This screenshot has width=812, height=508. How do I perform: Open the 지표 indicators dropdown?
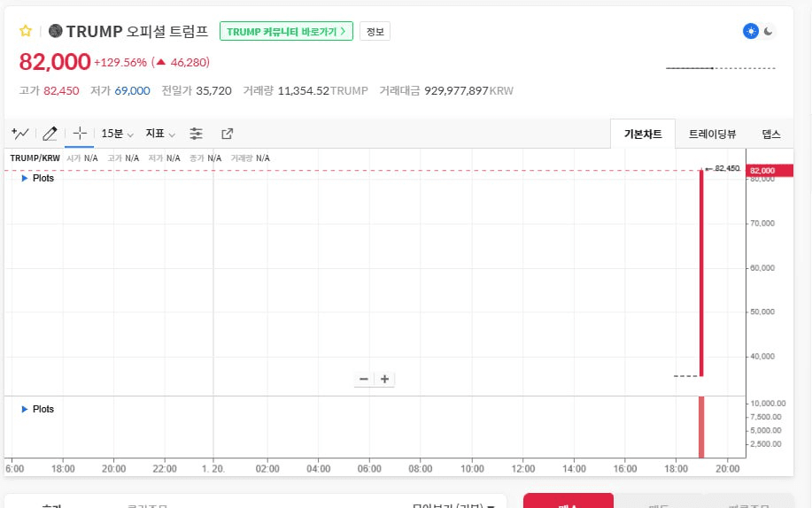[x=160, y=134]
